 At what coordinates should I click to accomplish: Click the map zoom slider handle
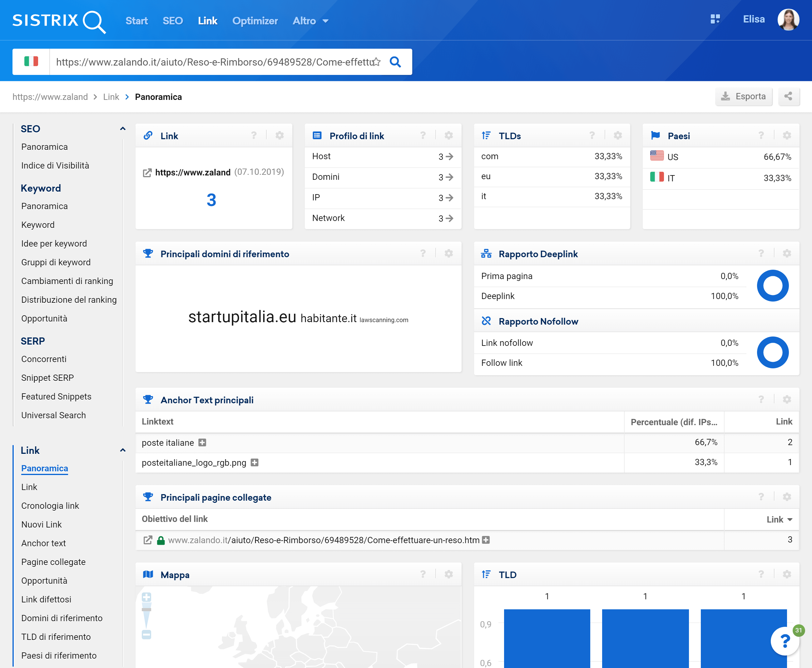coord(146,610)
